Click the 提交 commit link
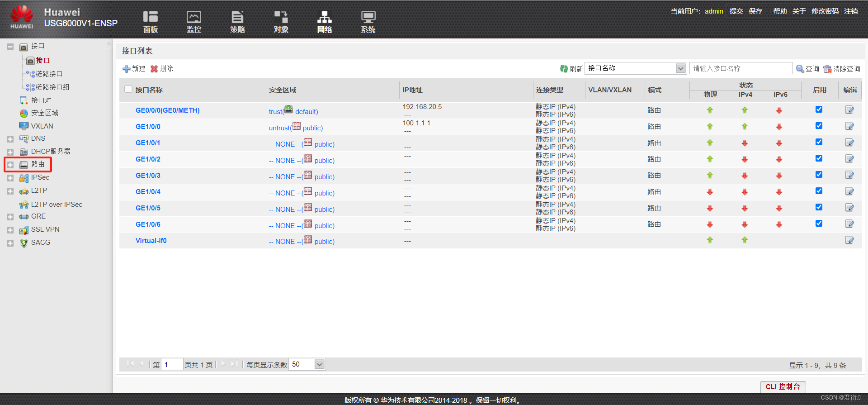The height and width of the screenshot is (405, 868). pyautogui.click(x=736, y=11)
